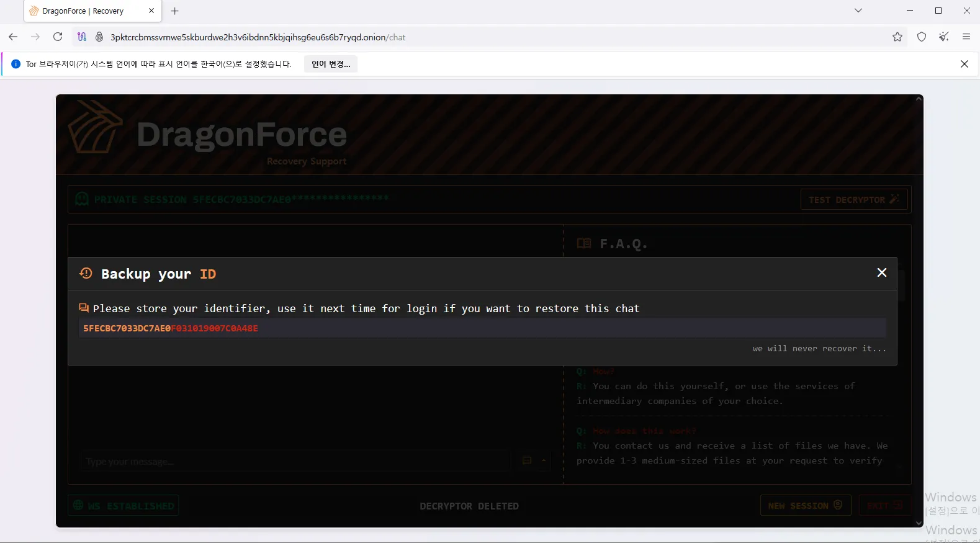Click the chat bubble icon before Please store
Image resolution: width=980 pixels, height=543 pixels.
[x=84, y=308]
